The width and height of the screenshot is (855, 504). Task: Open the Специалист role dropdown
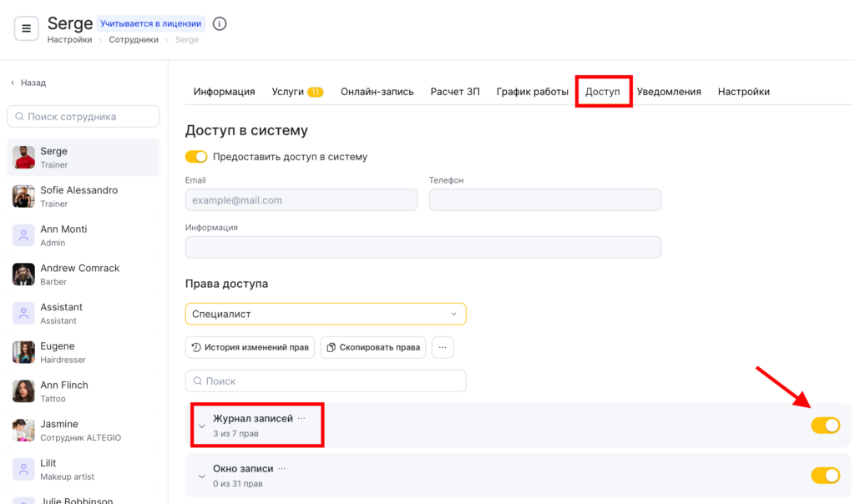tap(326, 314)
